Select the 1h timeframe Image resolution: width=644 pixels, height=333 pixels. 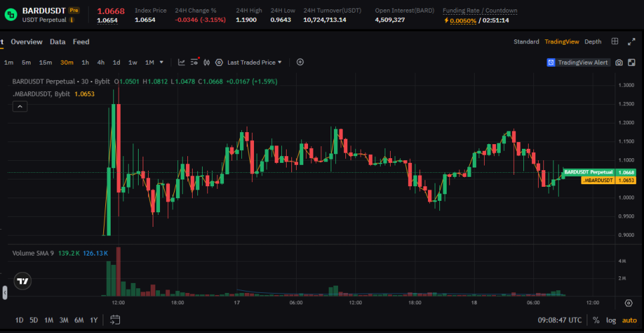tap(85, 63)
